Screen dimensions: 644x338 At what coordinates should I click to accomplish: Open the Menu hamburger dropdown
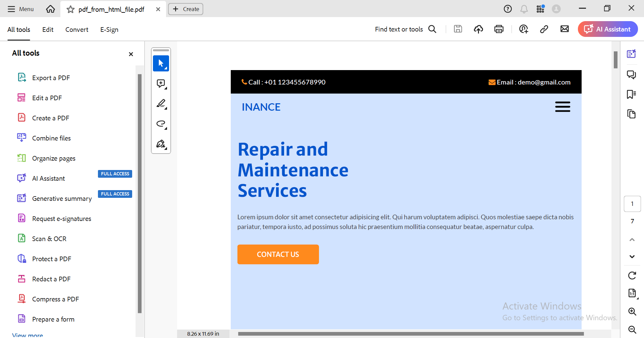tap(21, 9)
